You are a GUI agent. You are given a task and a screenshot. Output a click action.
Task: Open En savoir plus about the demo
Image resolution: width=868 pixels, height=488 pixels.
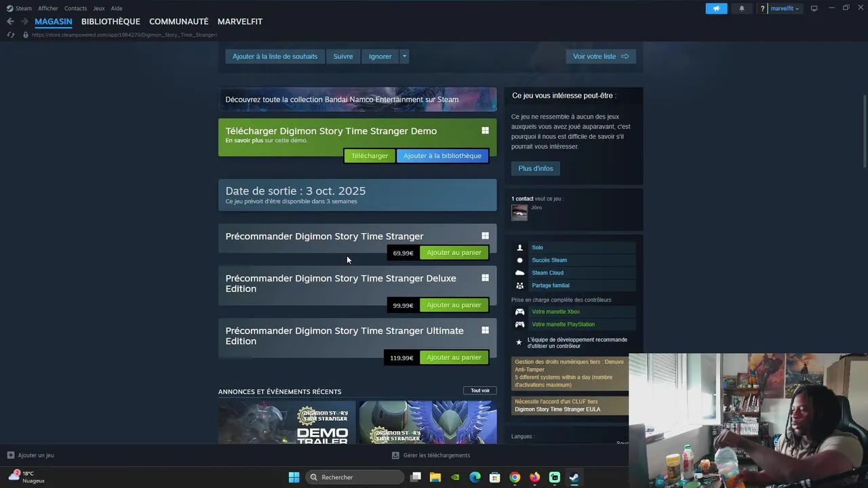244,140
